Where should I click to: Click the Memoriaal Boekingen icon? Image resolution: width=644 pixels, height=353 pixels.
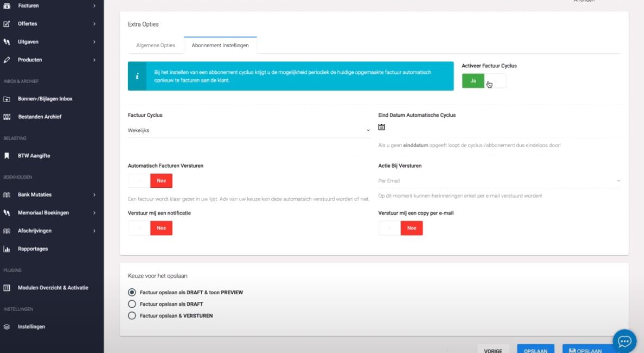7,213
